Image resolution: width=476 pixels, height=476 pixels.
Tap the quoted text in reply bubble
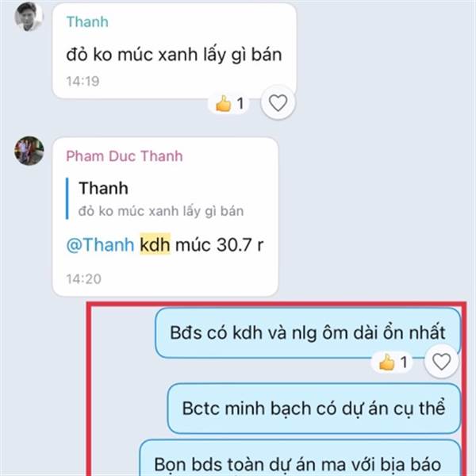click(x=161, y=211)
